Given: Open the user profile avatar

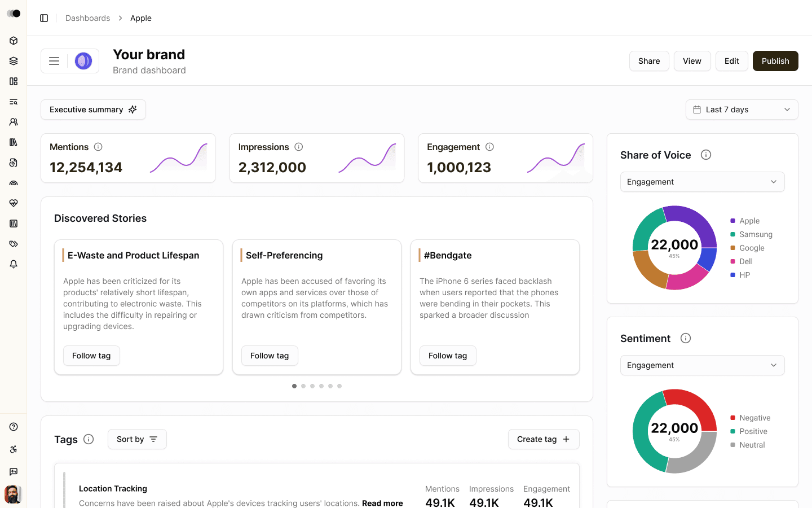Looking at the screenshot, I should 13,494.
